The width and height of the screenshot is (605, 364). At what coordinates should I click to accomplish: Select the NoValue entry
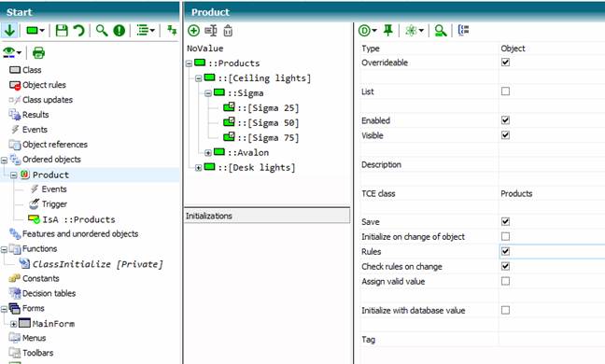[204, 49]
